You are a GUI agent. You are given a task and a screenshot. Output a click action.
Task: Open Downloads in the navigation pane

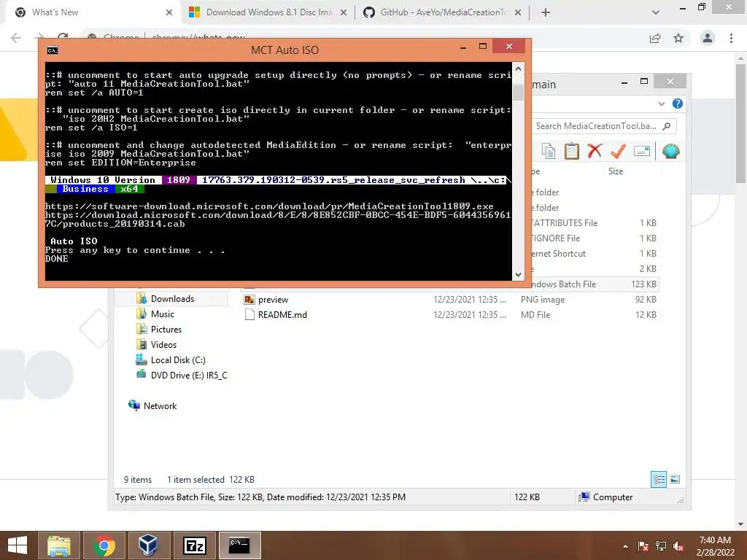(x=172, y=298)
